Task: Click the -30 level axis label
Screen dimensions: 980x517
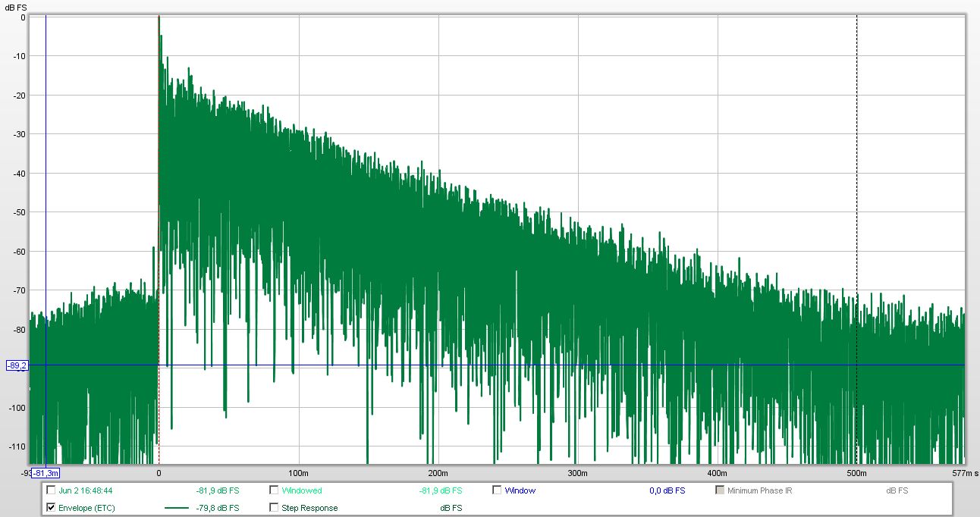Action: [20, 134]
